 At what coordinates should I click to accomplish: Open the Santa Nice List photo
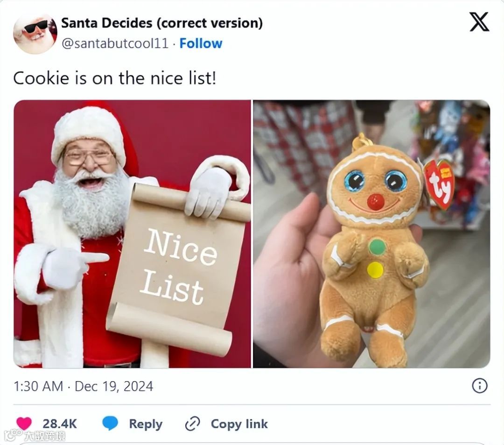point(132,234)
